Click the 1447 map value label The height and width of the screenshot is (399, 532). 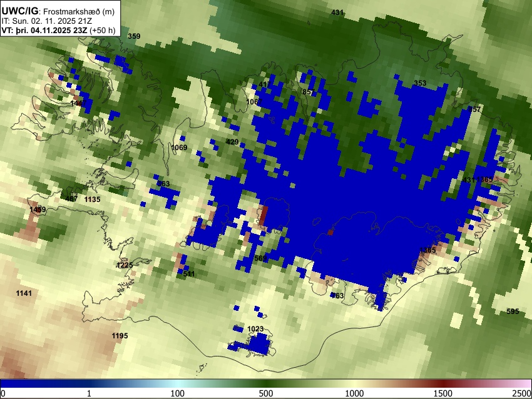(78, 103)
